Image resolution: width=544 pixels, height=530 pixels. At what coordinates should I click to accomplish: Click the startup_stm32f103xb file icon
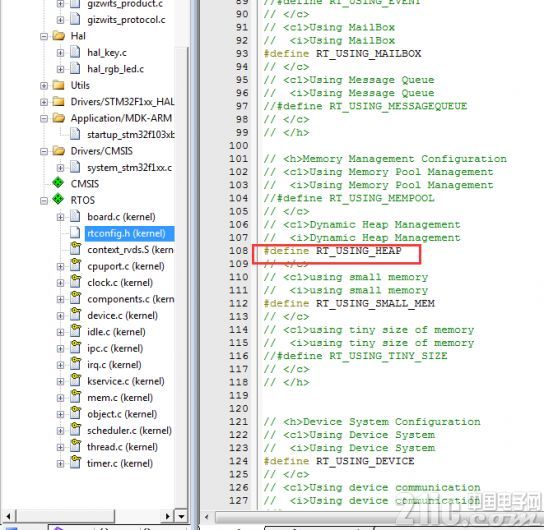pyautogui.click(x=75, y=134)
